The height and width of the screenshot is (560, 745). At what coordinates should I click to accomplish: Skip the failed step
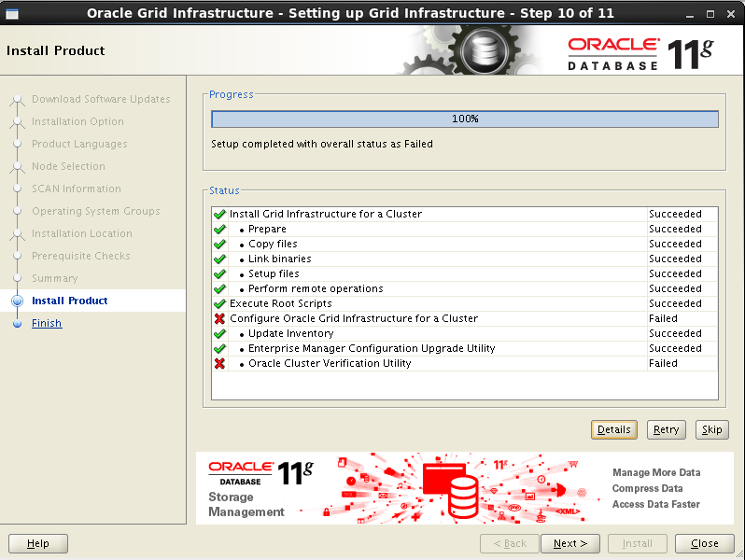pos(711,429)
